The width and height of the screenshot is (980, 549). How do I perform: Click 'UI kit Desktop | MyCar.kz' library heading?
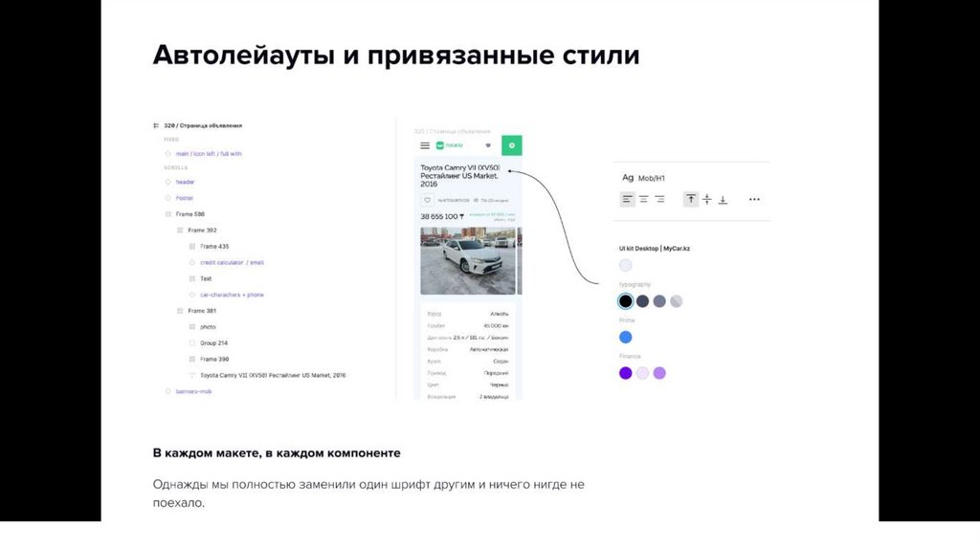click(655, 249)
